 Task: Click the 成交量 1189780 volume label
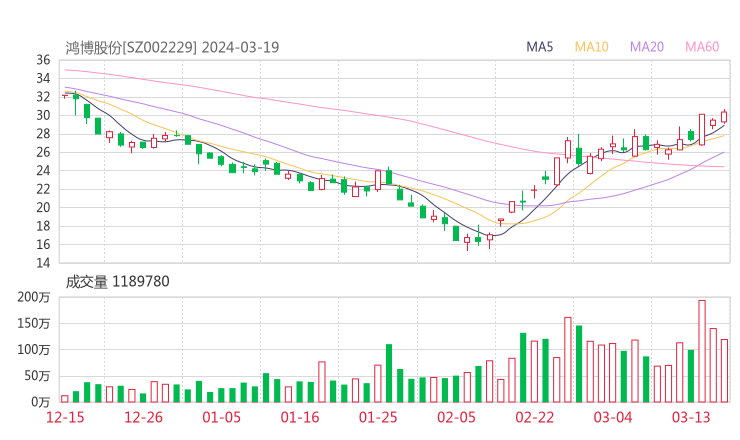[117, 281]
